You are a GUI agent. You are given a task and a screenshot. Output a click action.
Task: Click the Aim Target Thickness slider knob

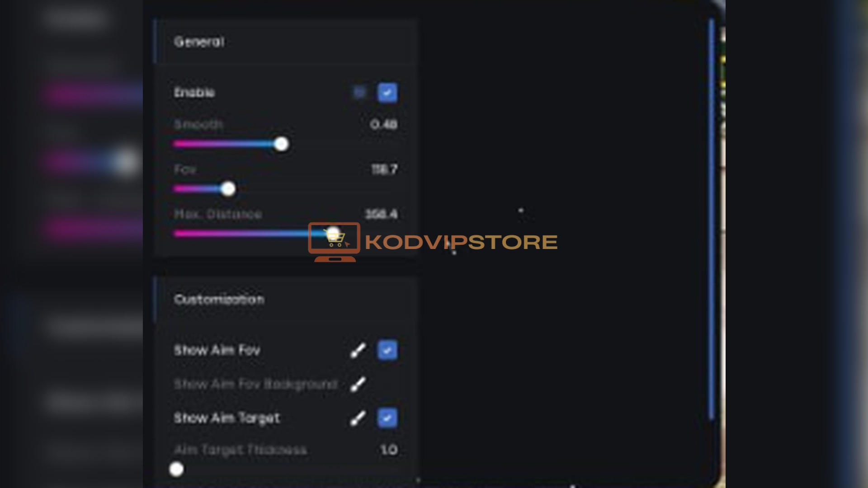176,469
